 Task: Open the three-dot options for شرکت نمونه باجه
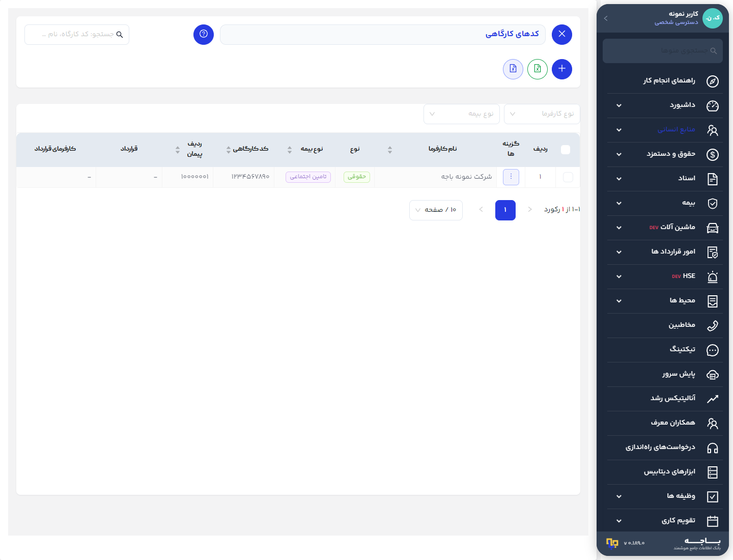(x=511, y=177)
